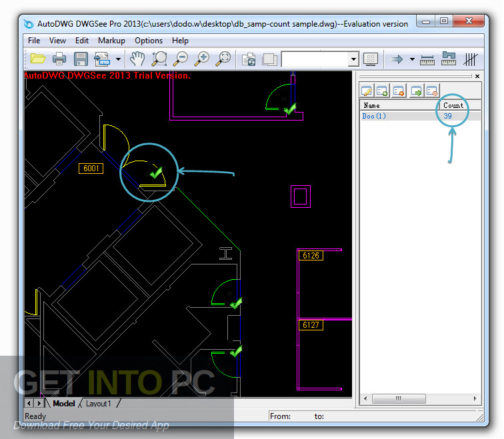Click the monitor thumbnails view icon

click(371, 59)
